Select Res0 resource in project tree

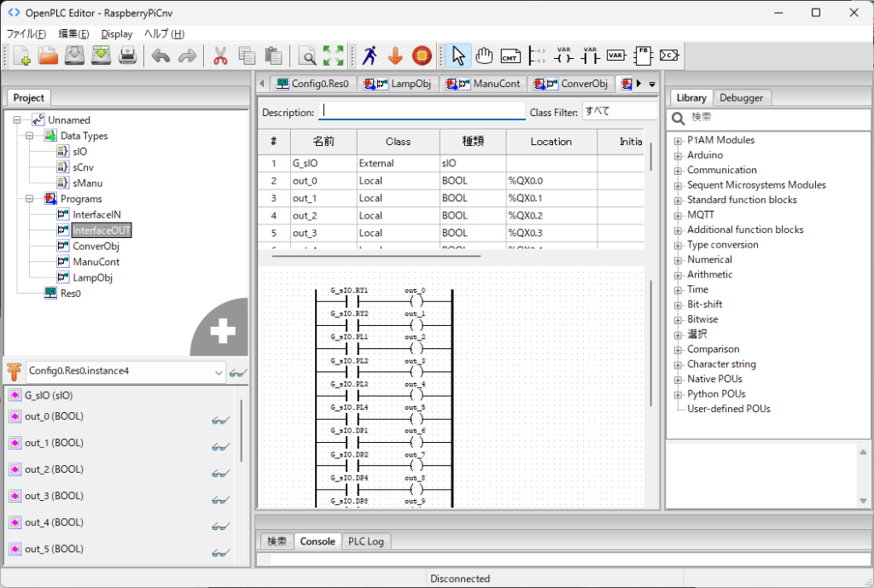pos(70,294)
